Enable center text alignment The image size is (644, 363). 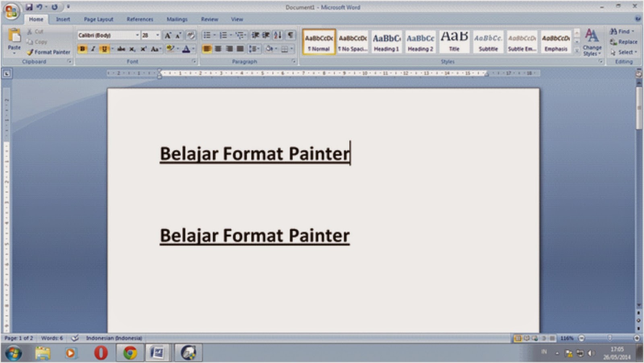(218, 49)
